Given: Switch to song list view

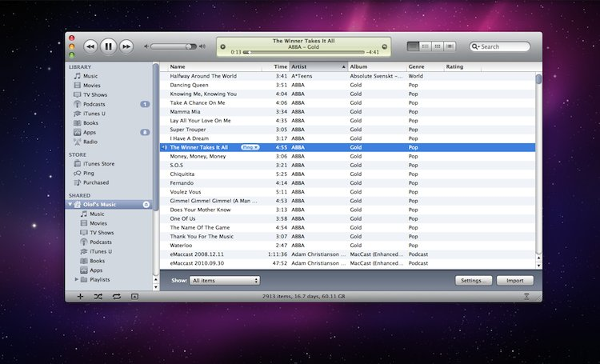Looking at the screenshot, I should (x=413, y=46).
